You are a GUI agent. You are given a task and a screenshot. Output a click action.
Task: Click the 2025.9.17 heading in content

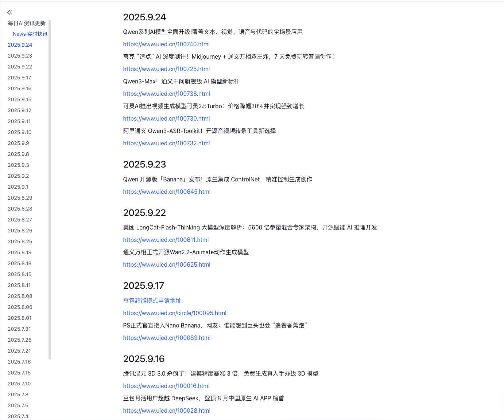click(143, 286)
